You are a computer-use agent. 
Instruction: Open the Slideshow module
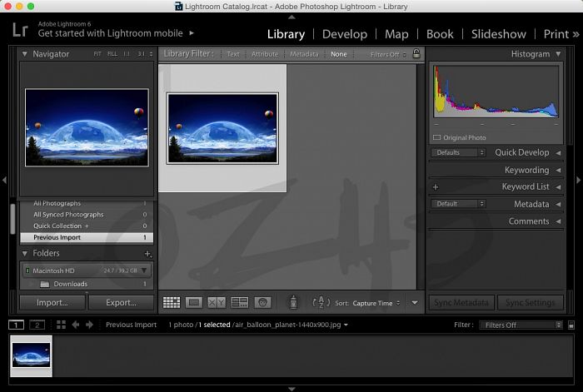coord(498,34)
